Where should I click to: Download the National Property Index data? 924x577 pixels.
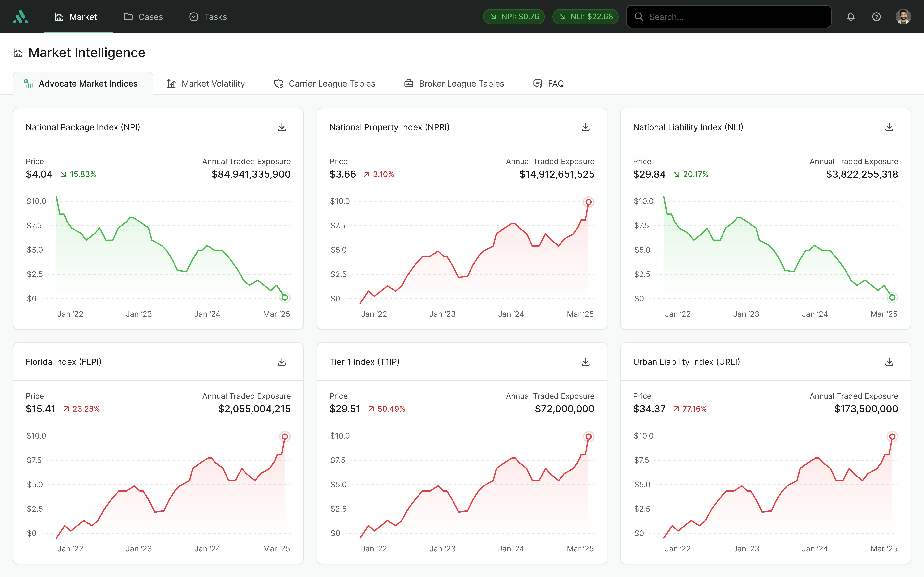[x=585, y=127]
